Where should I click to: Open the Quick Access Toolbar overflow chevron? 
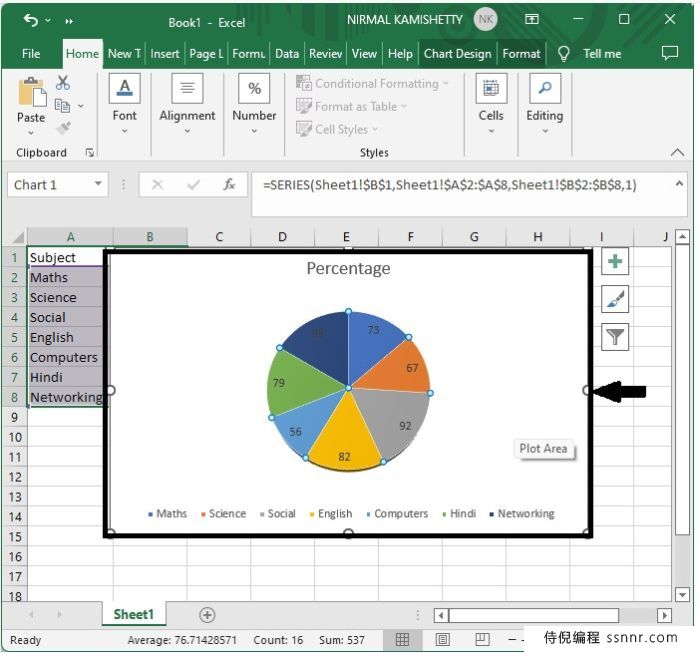pyautogui.click(x=69, y=21)
